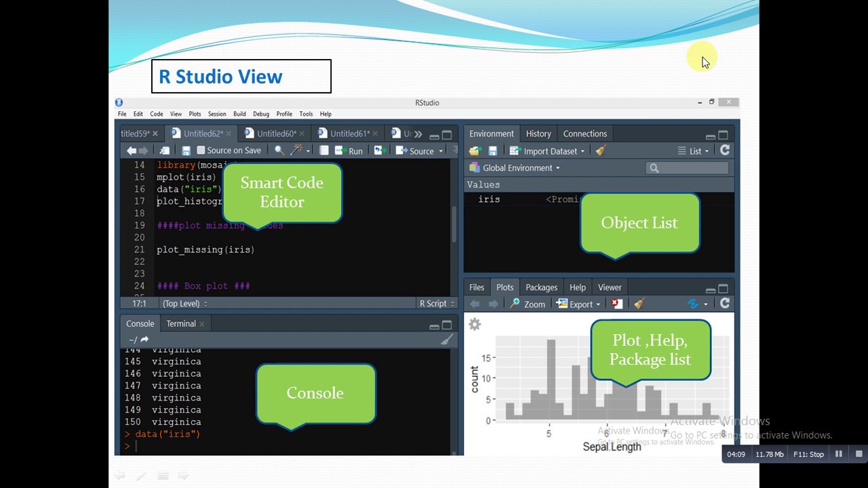Open the Source button dropdown arrow
The height and width of the screenshot is (488, 868).
(441, 151)
